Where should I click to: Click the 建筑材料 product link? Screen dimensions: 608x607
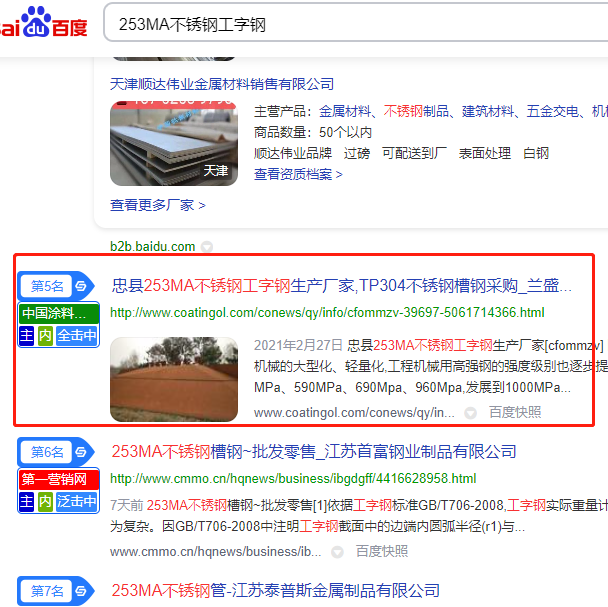(488, 111)
